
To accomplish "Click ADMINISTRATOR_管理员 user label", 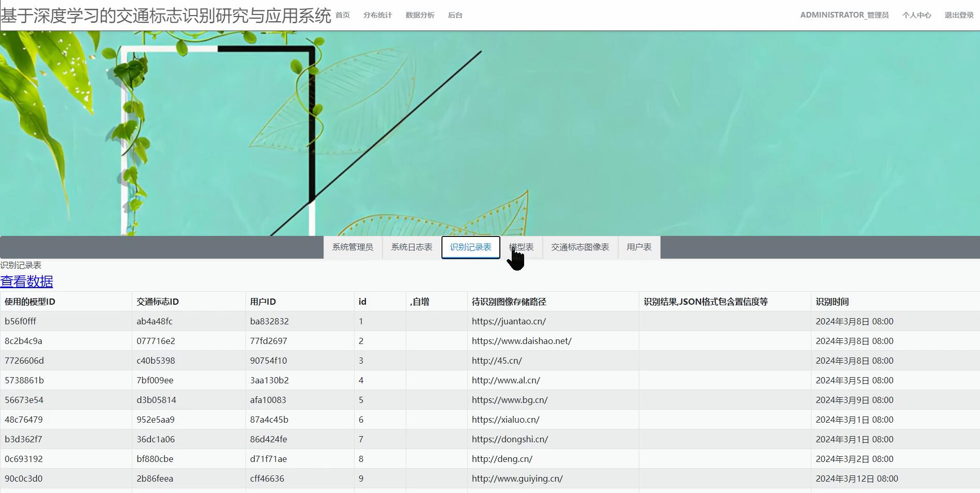I will [x=844, y=15].
